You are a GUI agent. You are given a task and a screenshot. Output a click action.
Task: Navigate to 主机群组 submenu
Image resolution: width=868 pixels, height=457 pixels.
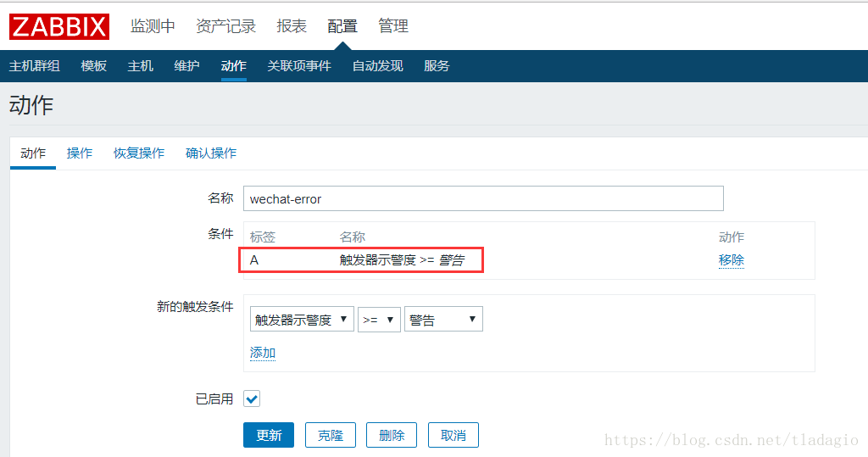pos(35,66)
